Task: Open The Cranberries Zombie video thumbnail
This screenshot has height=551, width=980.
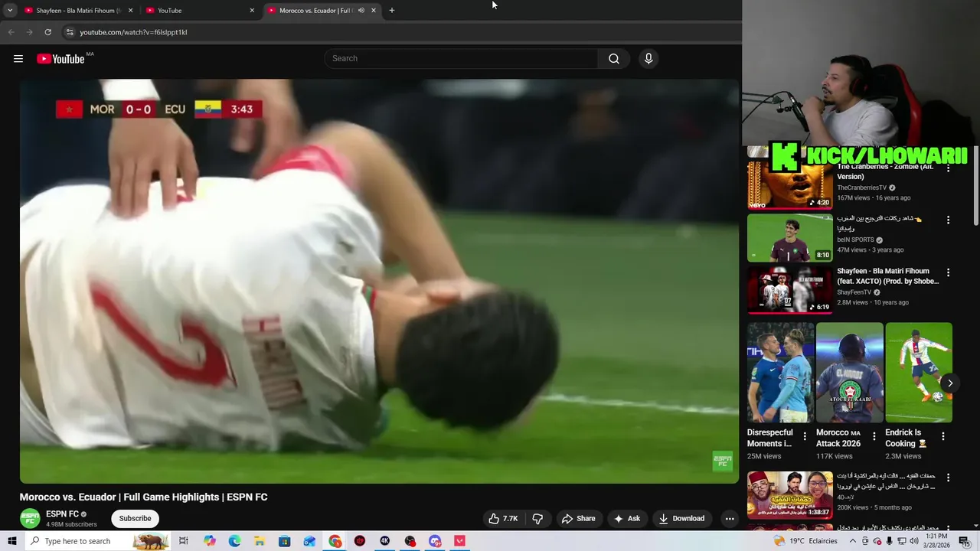Action: 789,185
